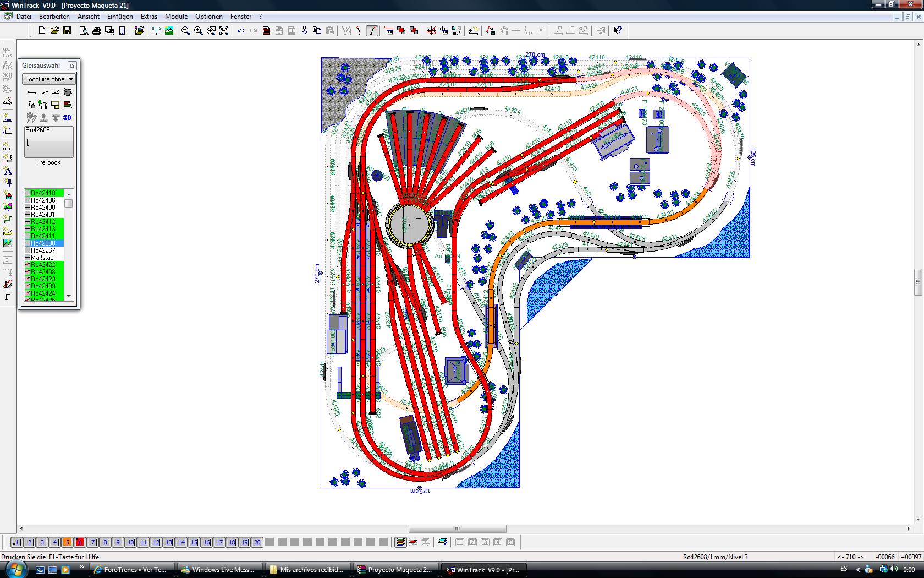
Task: Undo the last action
Action: click(x=241, y=31)
